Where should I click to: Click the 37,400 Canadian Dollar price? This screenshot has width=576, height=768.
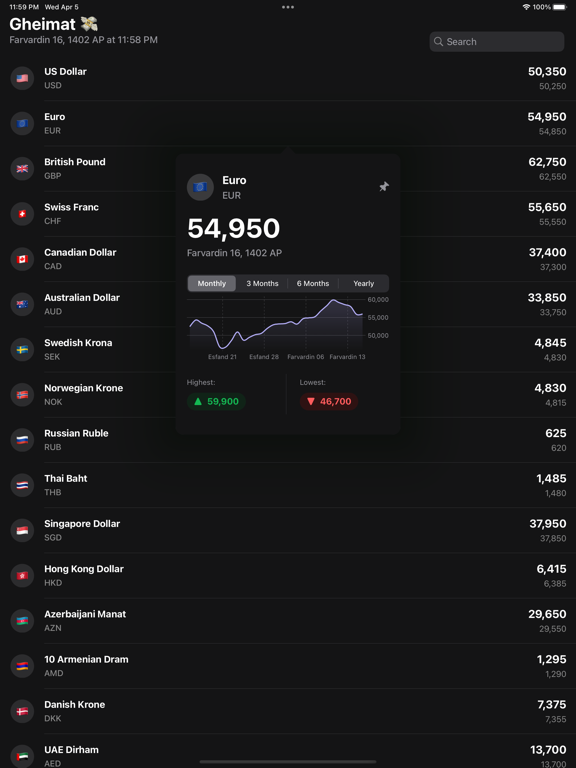click(x=548, y=252)
